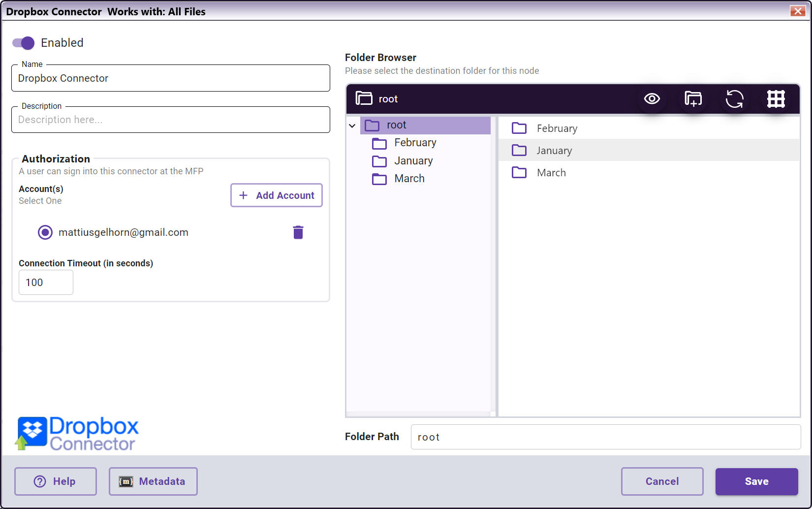Delete account with the trash icon

click(x=298, y=232)
